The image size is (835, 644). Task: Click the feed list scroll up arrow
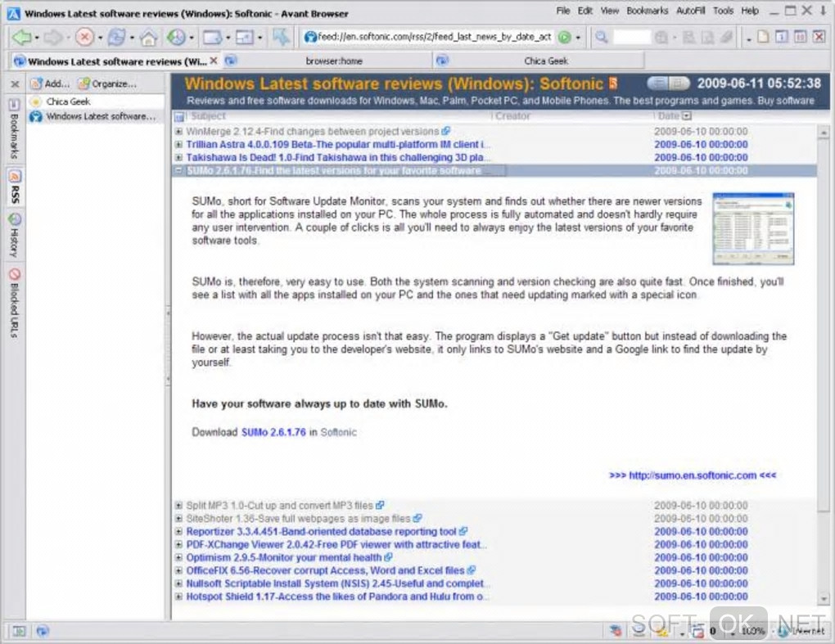click(x=824, y=132)
